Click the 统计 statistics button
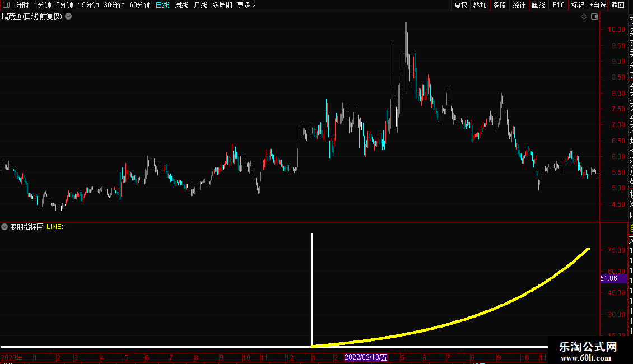The height and width of the screenshot is (364, 633). (x=519, y=5)
